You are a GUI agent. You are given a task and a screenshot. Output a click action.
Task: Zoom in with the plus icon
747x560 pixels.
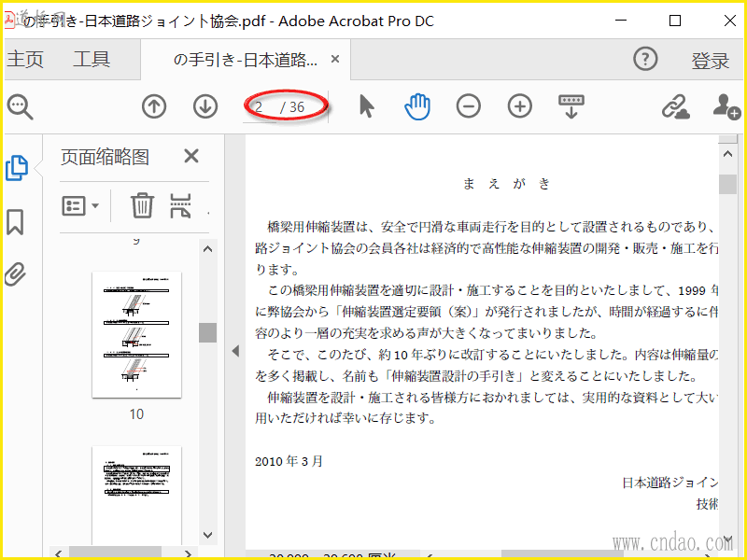click(520, 106)
